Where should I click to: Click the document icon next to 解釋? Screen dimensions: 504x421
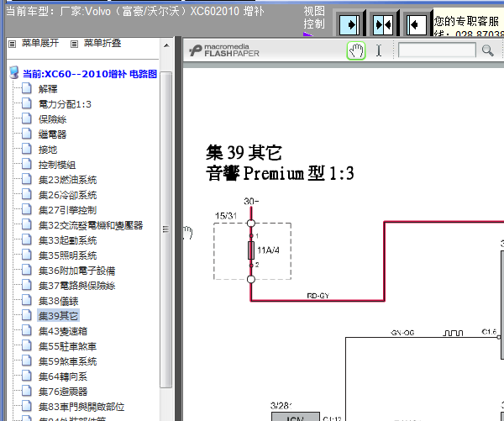click(27, 88)
